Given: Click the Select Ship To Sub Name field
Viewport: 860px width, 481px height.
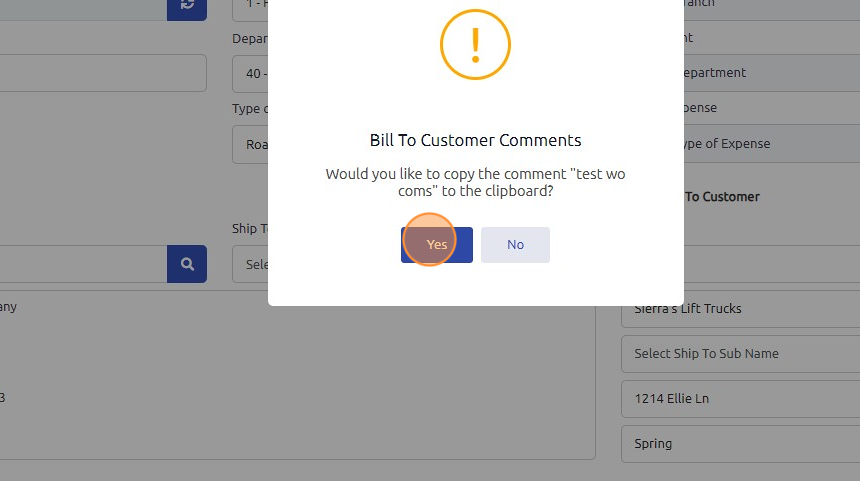Looking at the screenshot, I should [x=740, y=354].
